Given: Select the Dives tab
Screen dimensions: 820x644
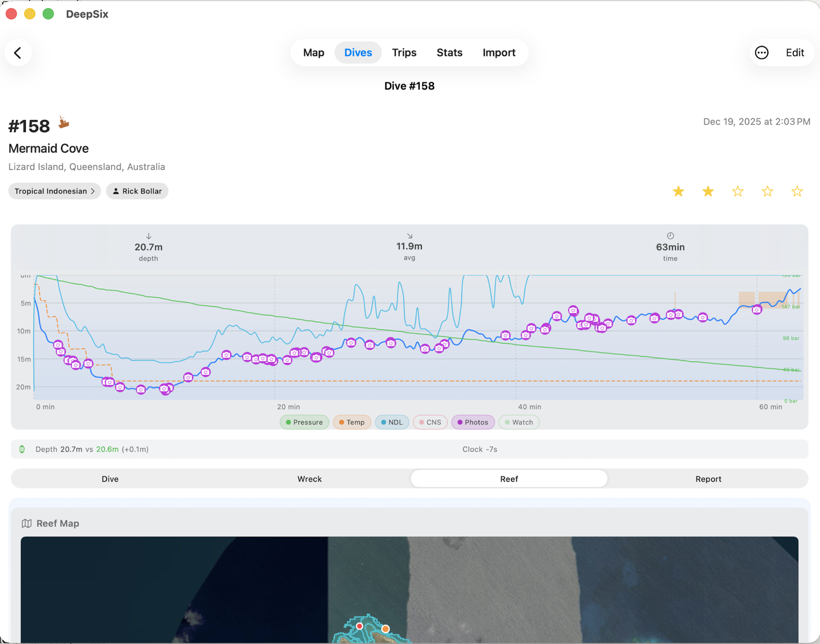Looking at the screenshot, I should pos(358,53).
